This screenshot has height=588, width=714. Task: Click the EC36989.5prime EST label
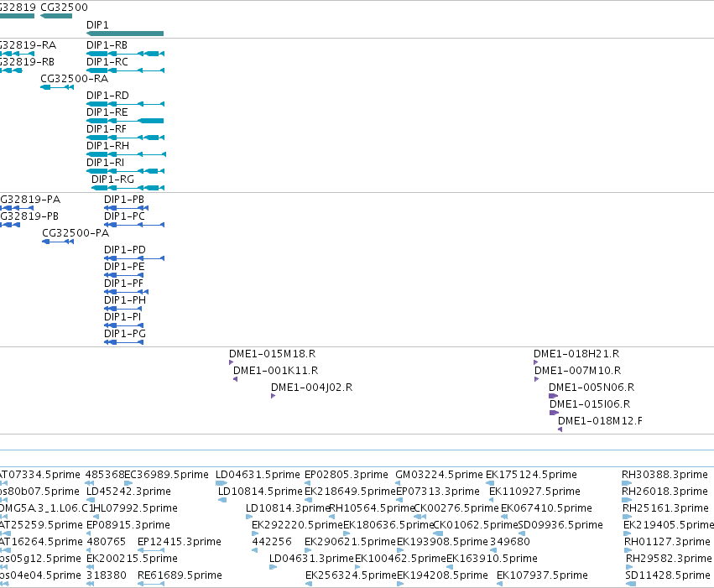(x=167, y=475)
